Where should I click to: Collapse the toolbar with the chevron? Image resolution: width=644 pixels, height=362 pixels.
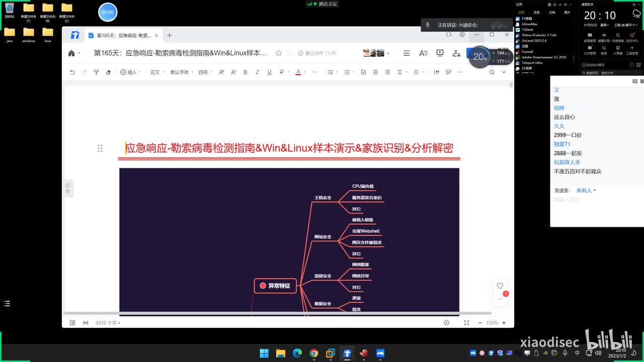coord(504,72)
